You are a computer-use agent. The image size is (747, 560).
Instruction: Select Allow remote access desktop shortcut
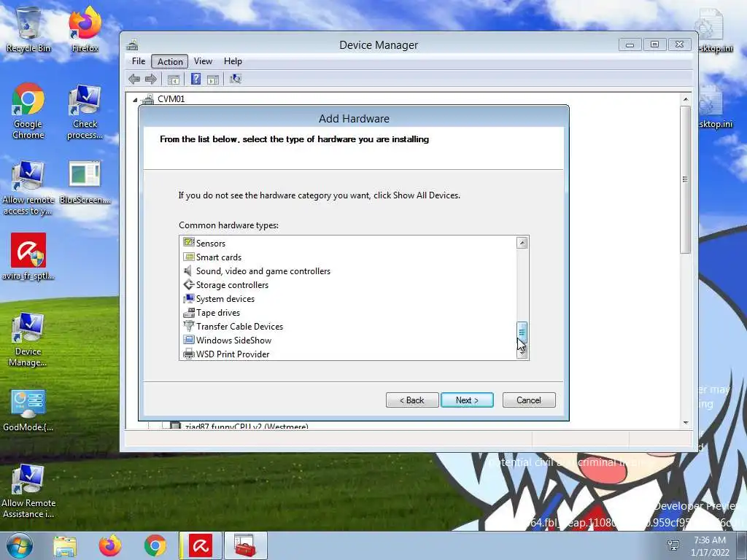tap(28, 187)
